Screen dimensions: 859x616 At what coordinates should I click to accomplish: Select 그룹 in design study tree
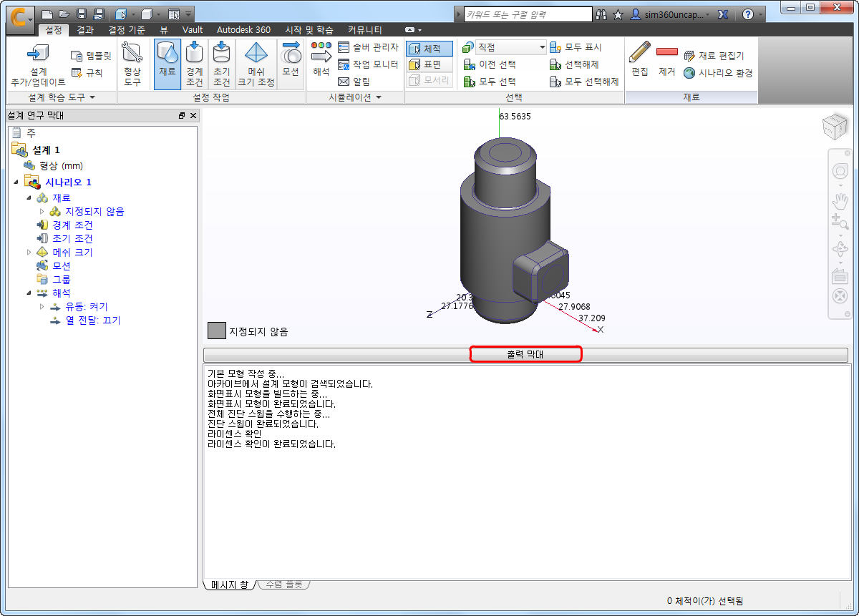pyautogui.click(x=62, y=280)
